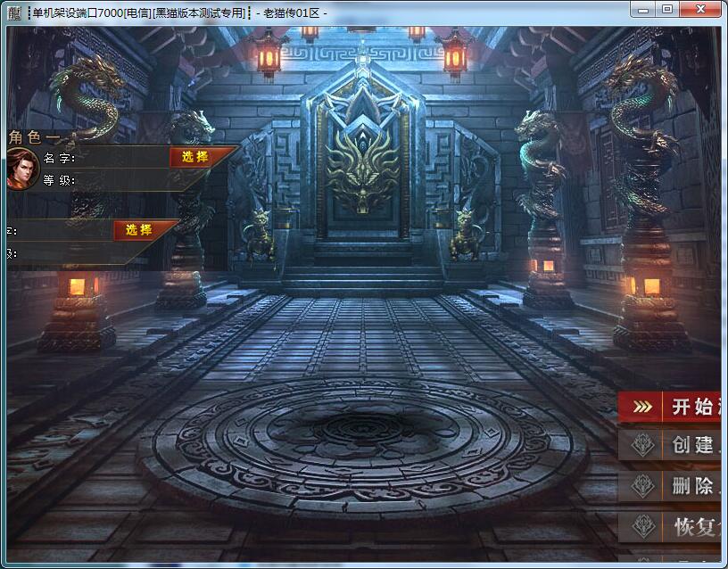Click the diamond emblem icon beside 创建

642,445
